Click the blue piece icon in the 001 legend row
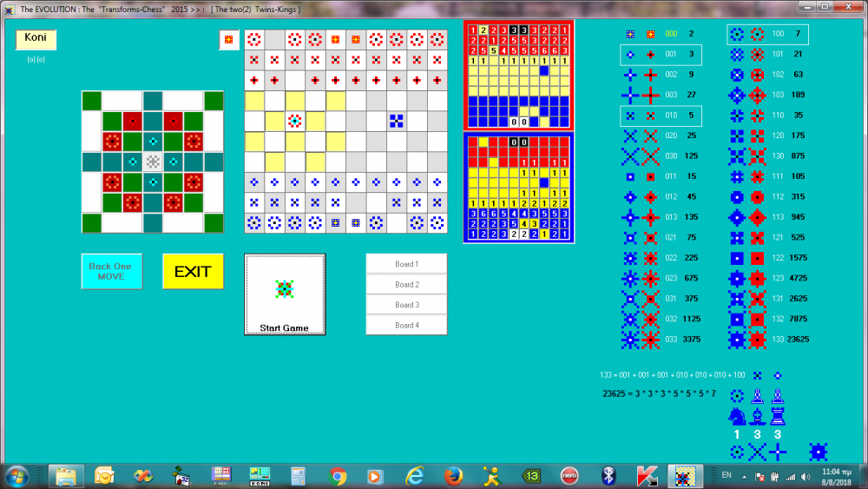The width and height of the screenshot is (868, 489). pyautogui.click(x=630, y=54)
